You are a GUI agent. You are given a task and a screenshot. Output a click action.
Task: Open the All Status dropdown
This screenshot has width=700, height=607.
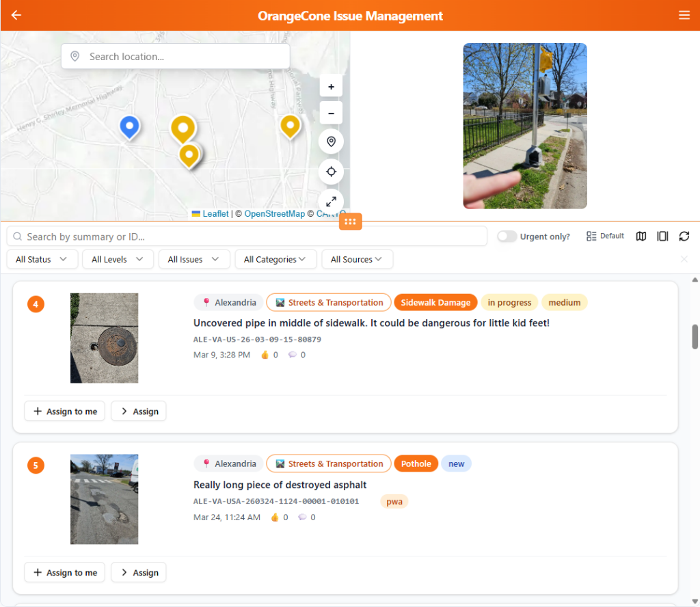[x=42, y=259]
